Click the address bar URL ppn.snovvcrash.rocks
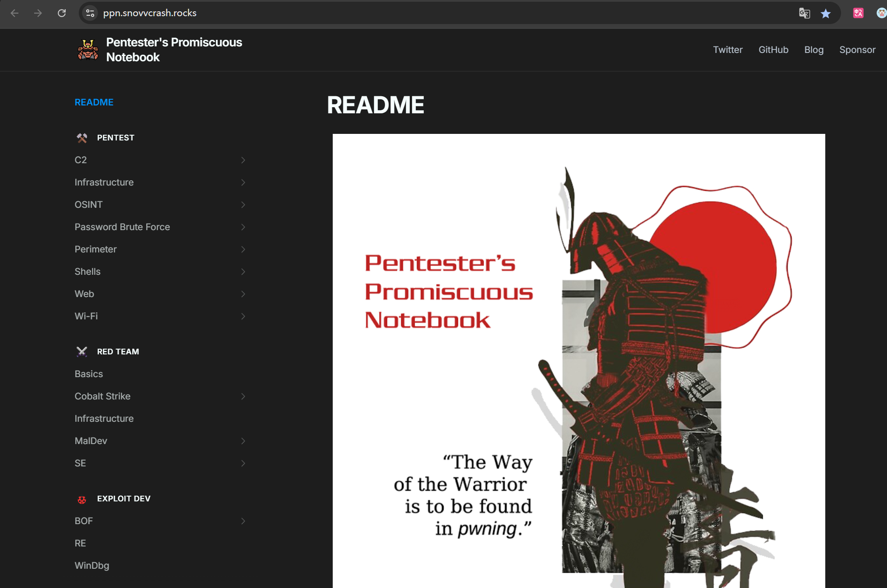Viewport: 887px width, 588px height. point(150,13)
